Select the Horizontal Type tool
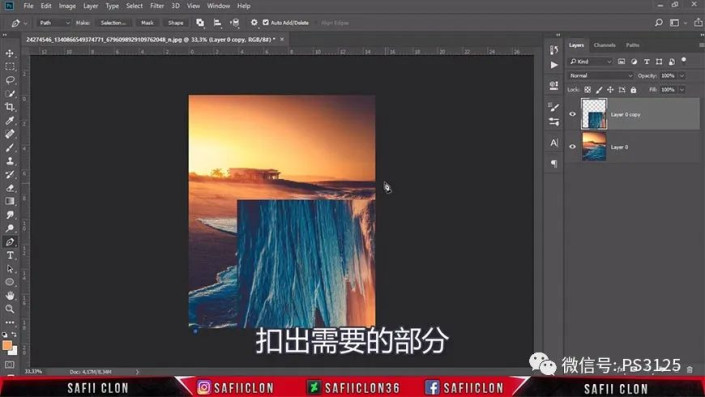 click(9, 255)
